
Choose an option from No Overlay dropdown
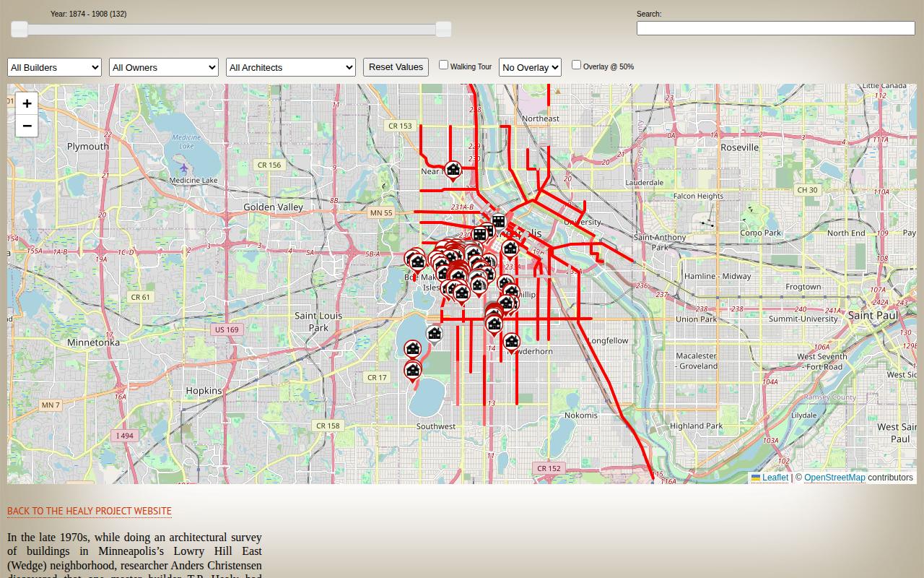pyautogui.click(x=530, y=67)
